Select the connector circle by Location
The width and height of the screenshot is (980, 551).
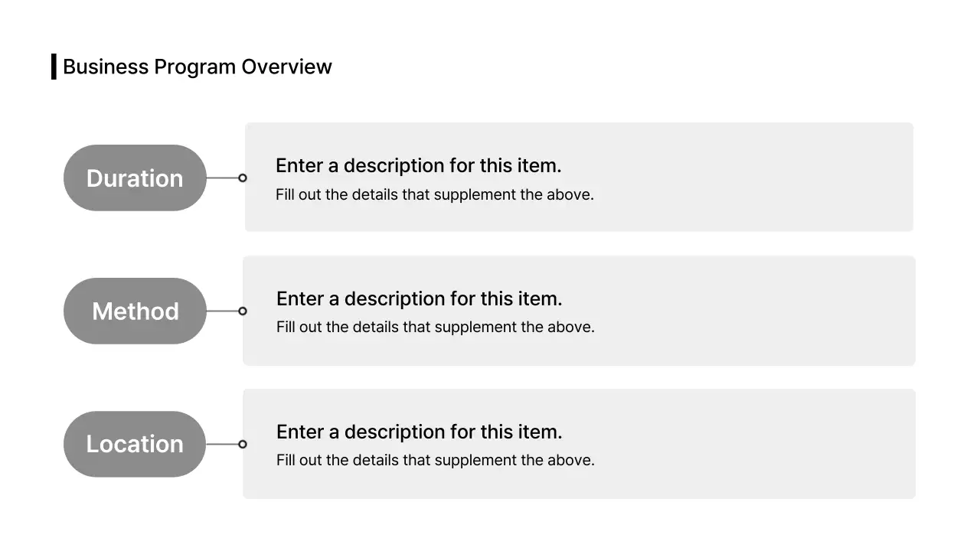coord(243,444)
